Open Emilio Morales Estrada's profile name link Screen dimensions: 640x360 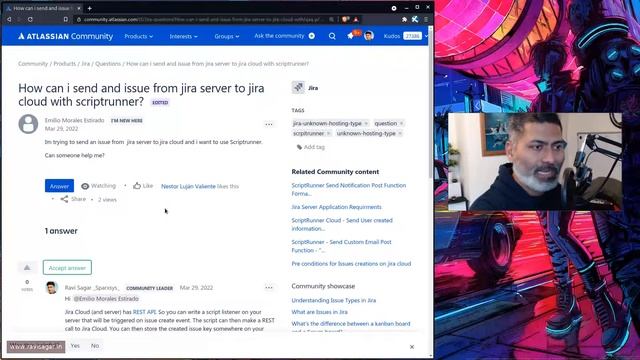[x=74, y=120]
